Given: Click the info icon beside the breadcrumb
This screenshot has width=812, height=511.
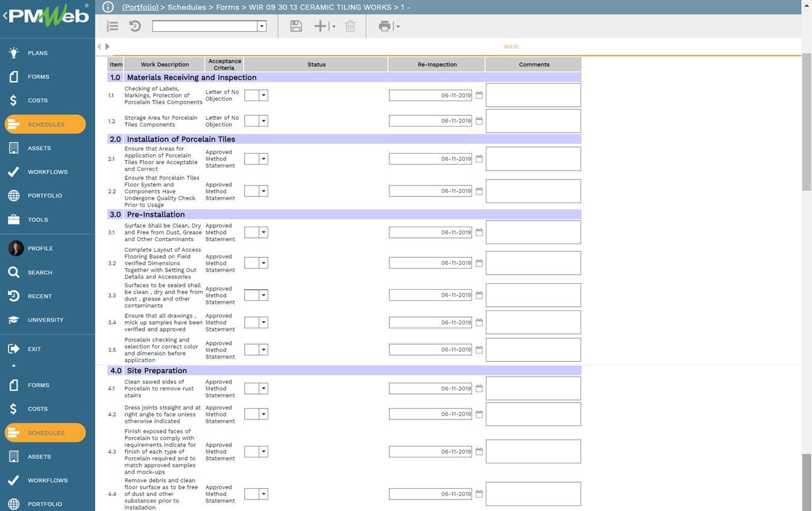Looking at the screenshot, I should coord(108,7).
